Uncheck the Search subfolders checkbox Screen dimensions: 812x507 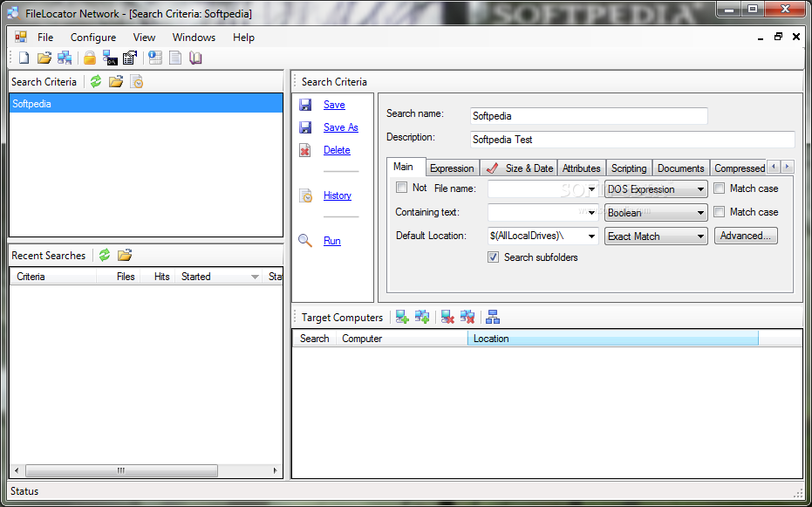[x=493, y=257]
